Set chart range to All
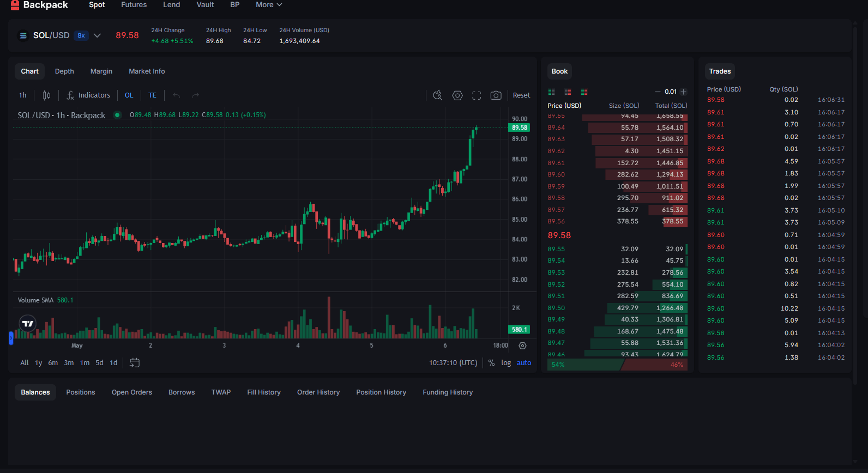This screenshot has height=473, width=868. pyautogui.click(x=25, y=363)
